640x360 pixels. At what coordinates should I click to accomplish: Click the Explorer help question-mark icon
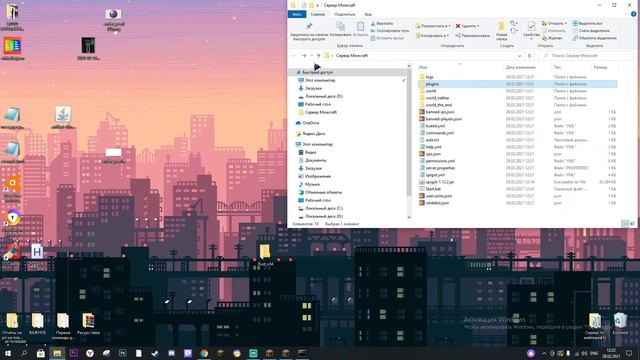tap(633, 14)
